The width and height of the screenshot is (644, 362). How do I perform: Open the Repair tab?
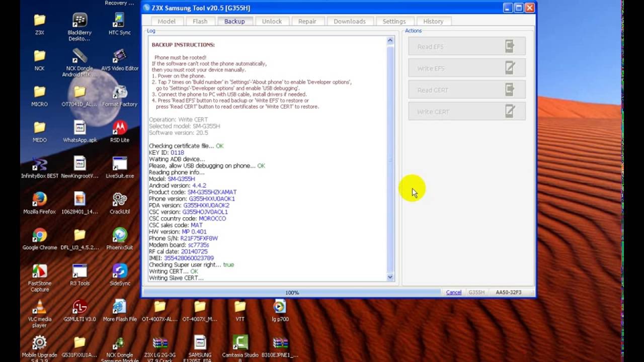[x=307, y=21]
